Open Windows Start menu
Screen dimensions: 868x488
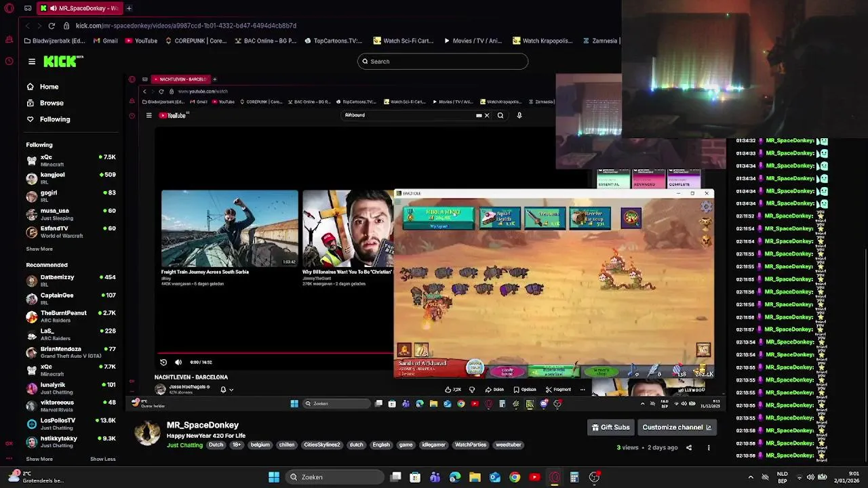pyautogui.click(x=274, y=477)
